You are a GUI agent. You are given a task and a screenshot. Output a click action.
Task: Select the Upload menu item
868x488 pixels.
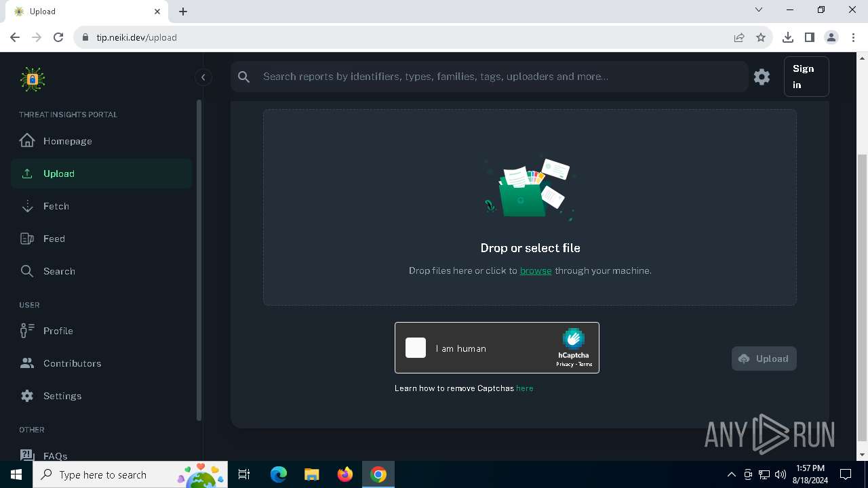coord(102,174)
